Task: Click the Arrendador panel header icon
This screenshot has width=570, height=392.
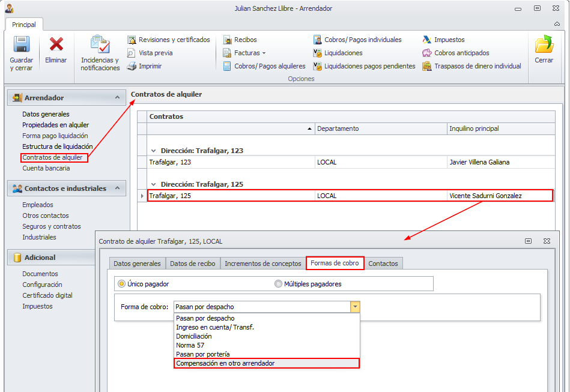Action: (x=17, y=98)
